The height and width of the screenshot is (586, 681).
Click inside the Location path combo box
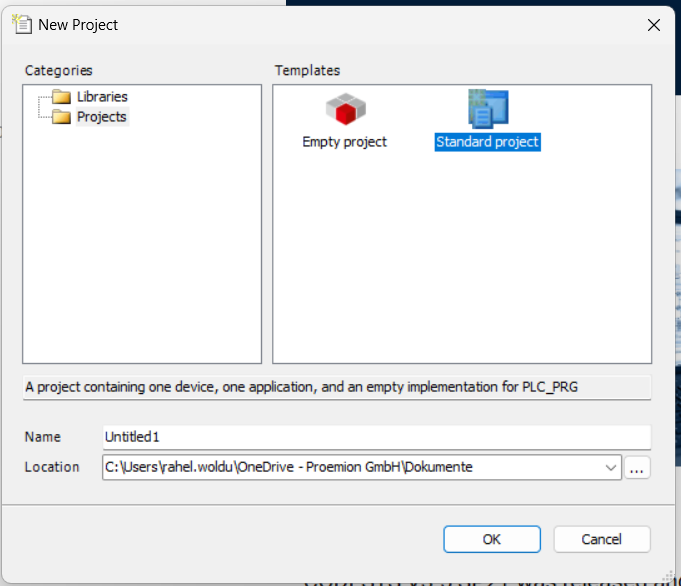coord(350,467)
